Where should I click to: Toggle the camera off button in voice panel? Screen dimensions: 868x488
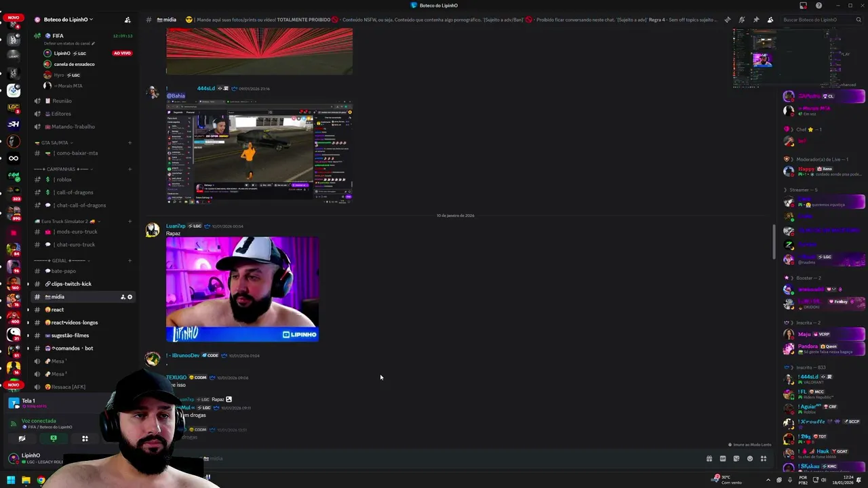pos(22,439)
